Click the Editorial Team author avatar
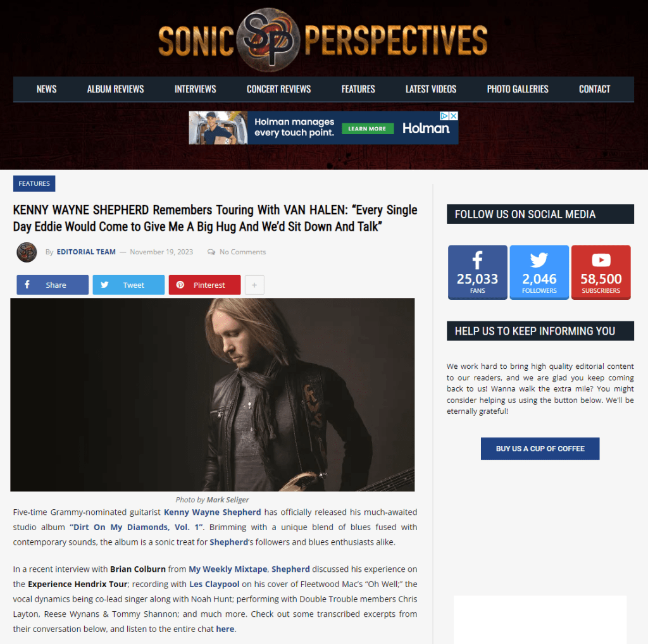648x644 pixels. [27, 252]
